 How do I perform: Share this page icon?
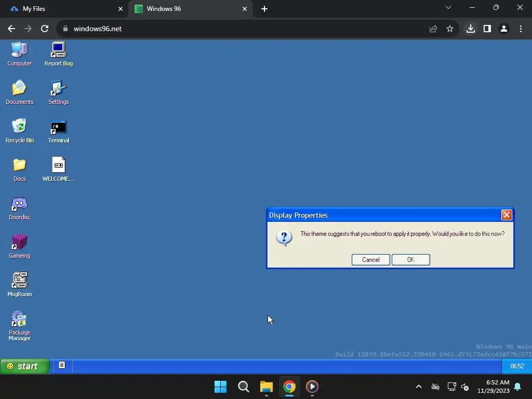[x=433, y=29]
